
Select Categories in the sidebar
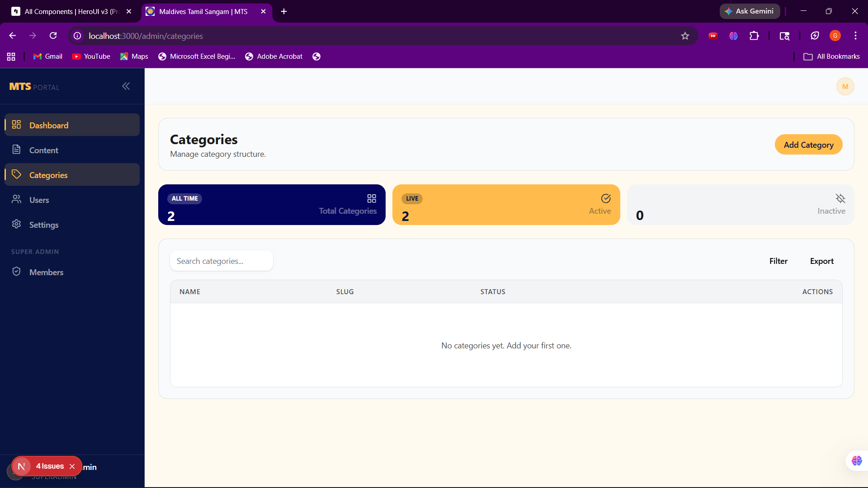click(x=72, y=175)
